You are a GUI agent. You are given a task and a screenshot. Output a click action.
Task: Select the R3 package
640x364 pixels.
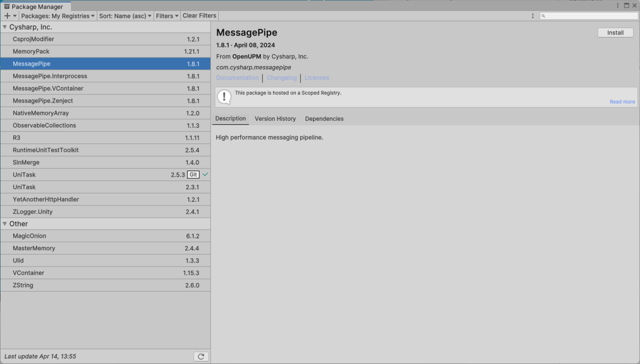point(105,137)
